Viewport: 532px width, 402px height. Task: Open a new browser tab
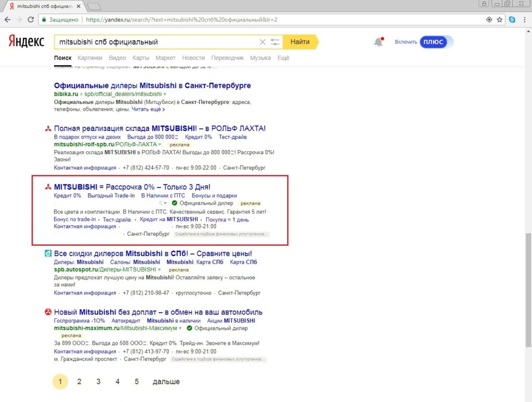pos(94,6)
